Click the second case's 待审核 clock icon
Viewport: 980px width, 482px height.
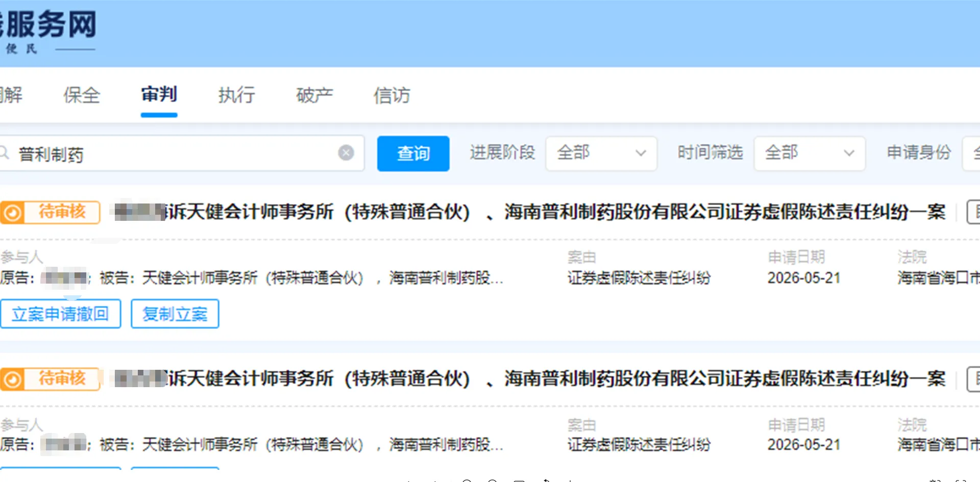click(x=12, y=379)
